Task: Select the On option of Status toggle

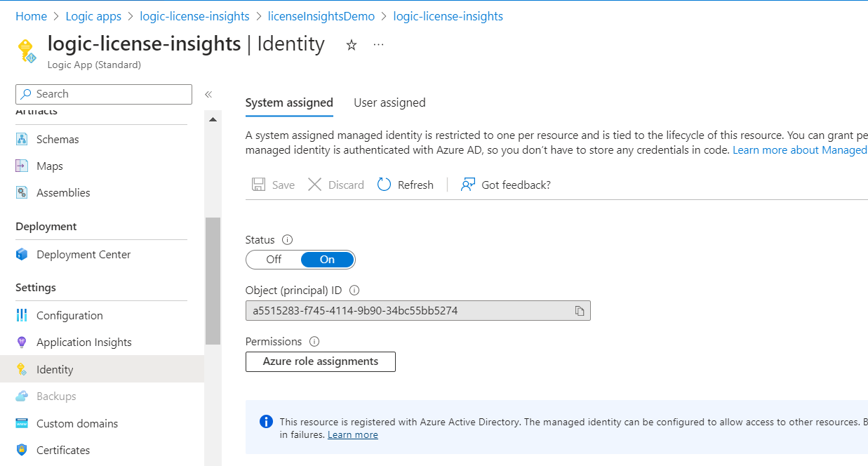Action: click(x=327, y=260)
